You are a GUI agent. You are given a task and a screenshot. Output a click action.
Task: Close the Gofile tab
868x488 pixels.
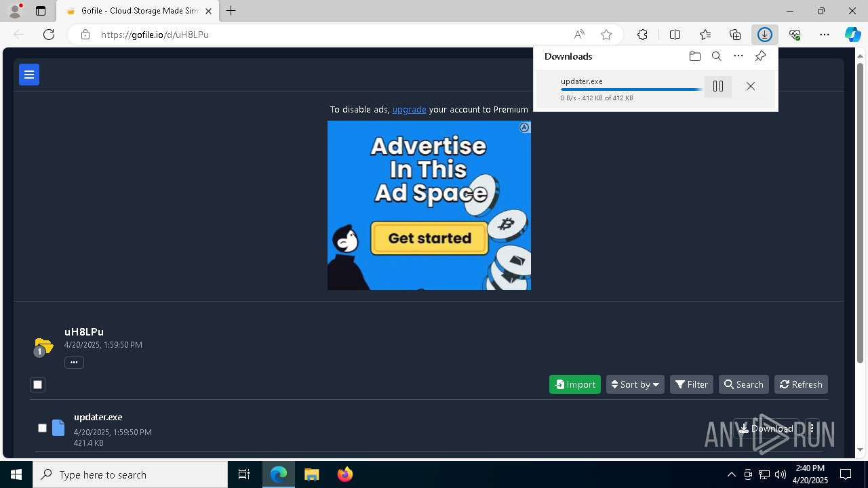click(208, 11)
